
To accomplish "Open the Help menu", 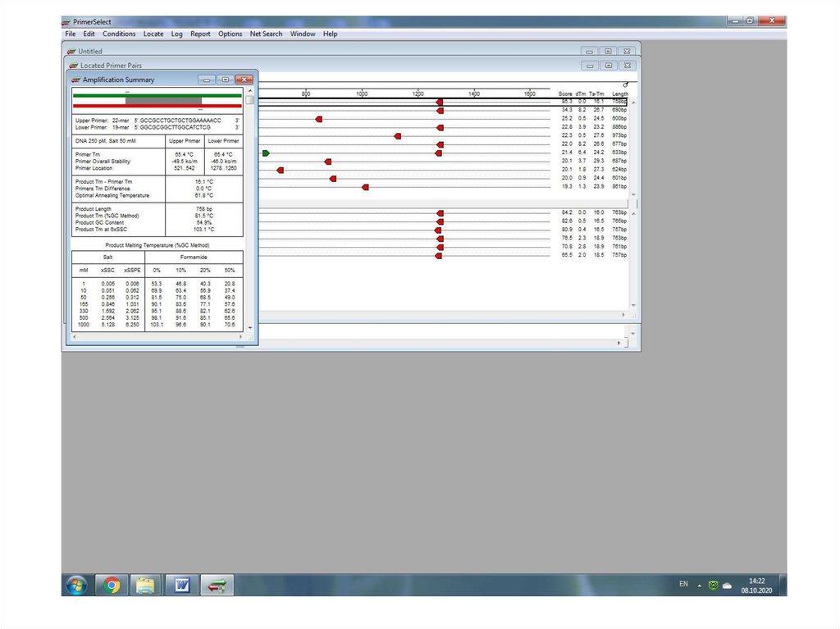I will [x=330, y=34].
